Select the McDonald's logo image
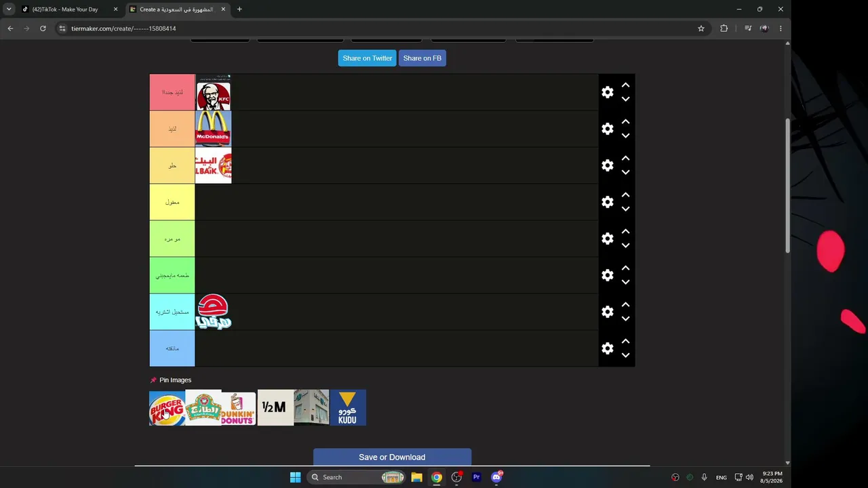The height and width of the screenshot is (488, 868). 213,129
